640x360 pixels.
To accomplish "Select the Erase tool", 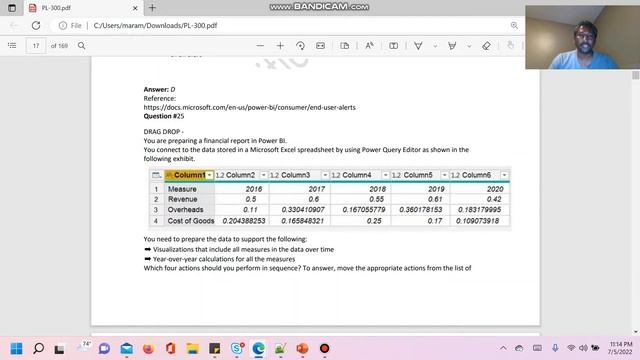I will [x=486, y=46].
